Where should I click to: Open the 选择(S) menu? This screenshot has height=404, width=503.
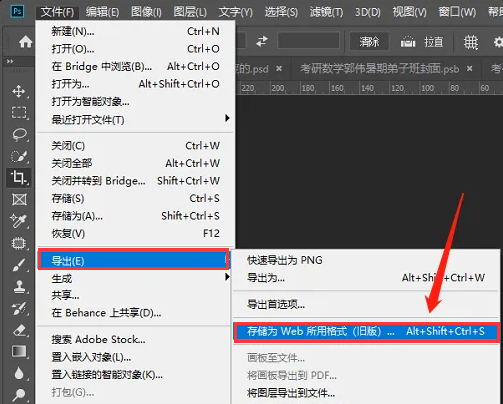coord(281,12)
